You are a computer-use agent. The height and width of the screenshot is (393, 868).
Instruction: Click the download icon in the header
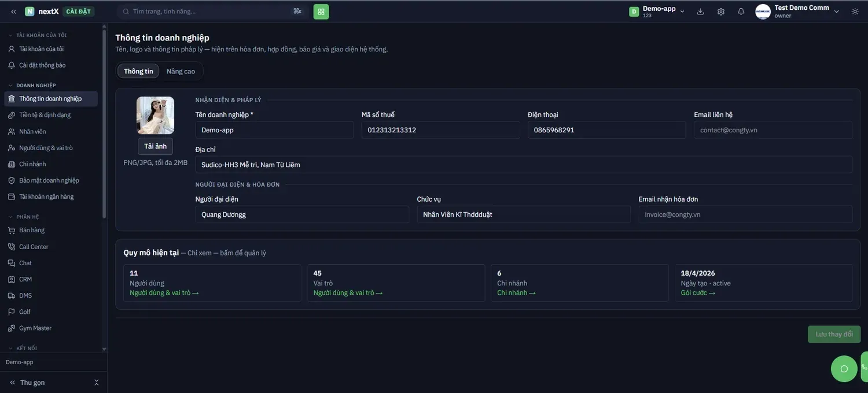coord(700,12)
